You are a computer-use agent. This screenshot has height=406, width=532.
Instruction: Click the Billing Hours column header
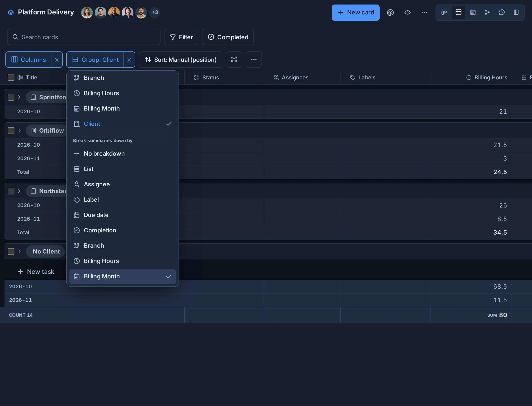[x=471, y=77]
